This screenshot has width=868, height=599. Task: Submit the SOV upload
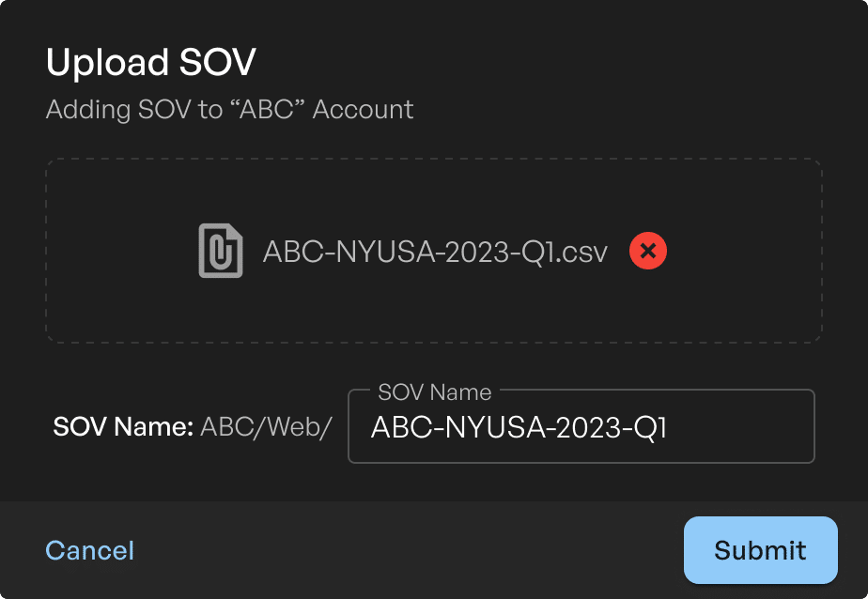pos(761,550)
